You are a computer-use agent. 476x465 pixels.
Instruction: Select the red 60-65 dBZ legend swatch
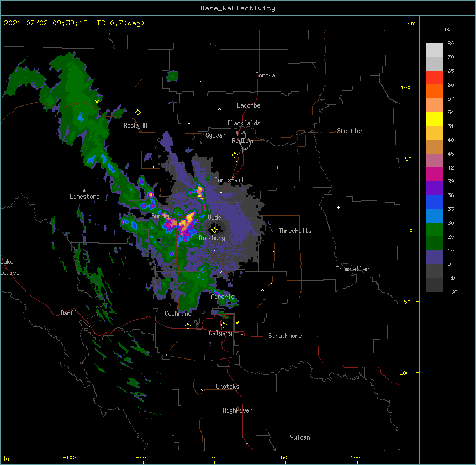tap(434, 77)
